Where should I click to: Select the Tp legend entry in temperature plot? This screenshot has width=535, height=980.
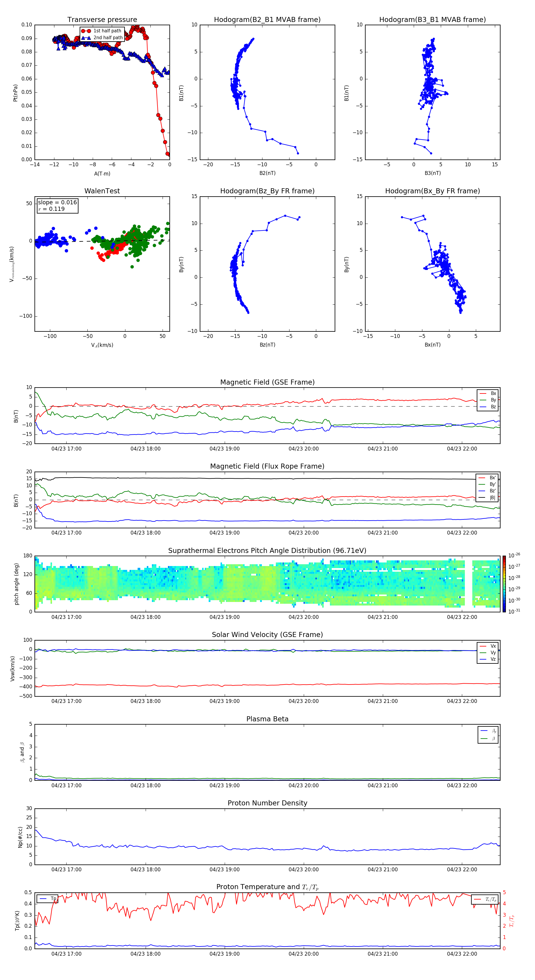(48, 899)
